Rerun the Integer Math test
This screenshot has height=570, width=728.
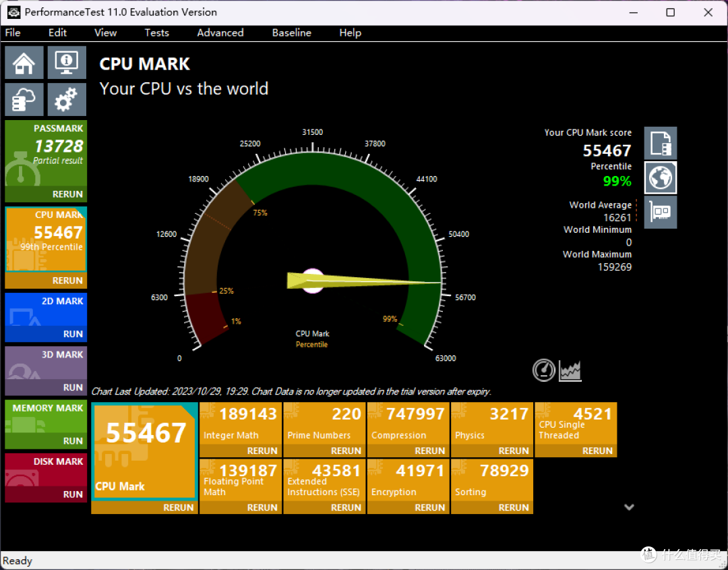241,451
